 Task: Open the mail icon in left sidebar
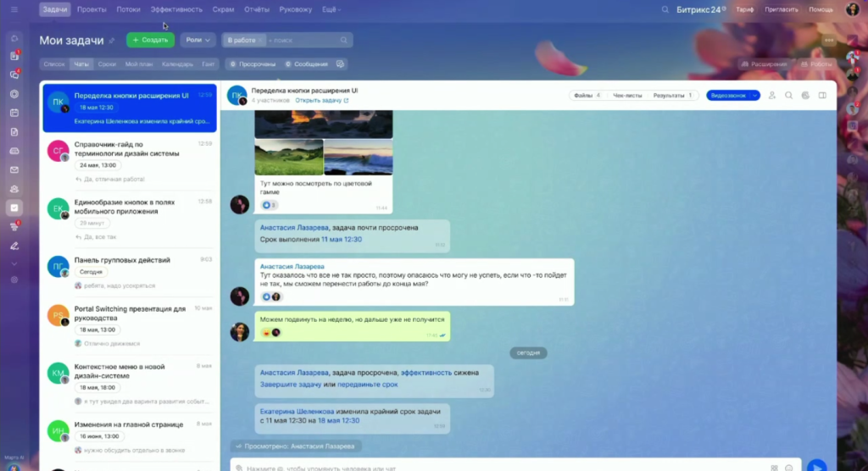point(14,169)
